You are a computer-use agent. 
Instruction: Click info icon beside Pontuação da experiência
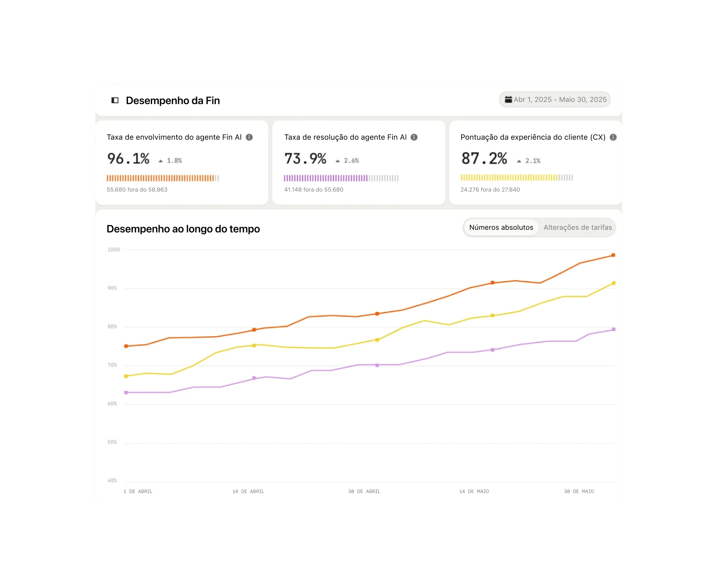click(613, 137)
